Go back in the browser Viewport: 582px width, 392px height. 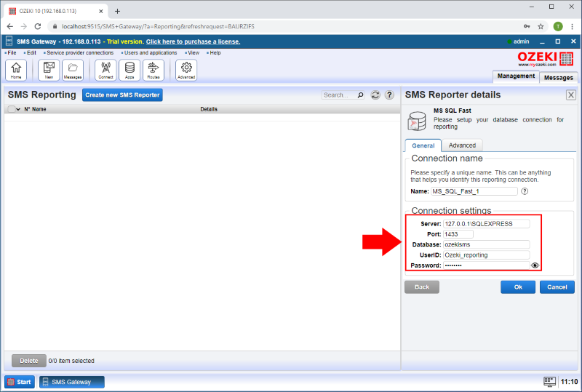(x=10, y=26)
